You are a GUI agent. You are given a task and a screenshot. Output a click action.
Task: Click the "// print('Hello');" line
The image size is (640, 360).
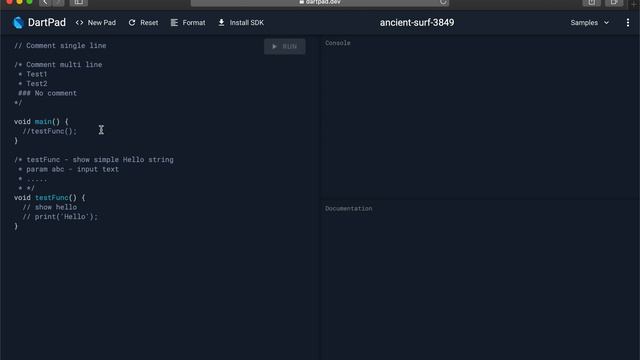[x=60, y=217]
